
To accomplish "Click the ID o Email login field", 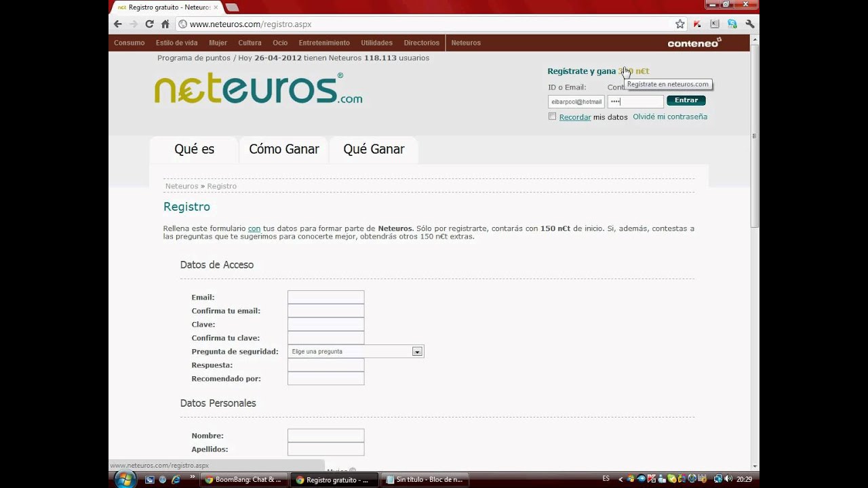I will pos(576,102).
